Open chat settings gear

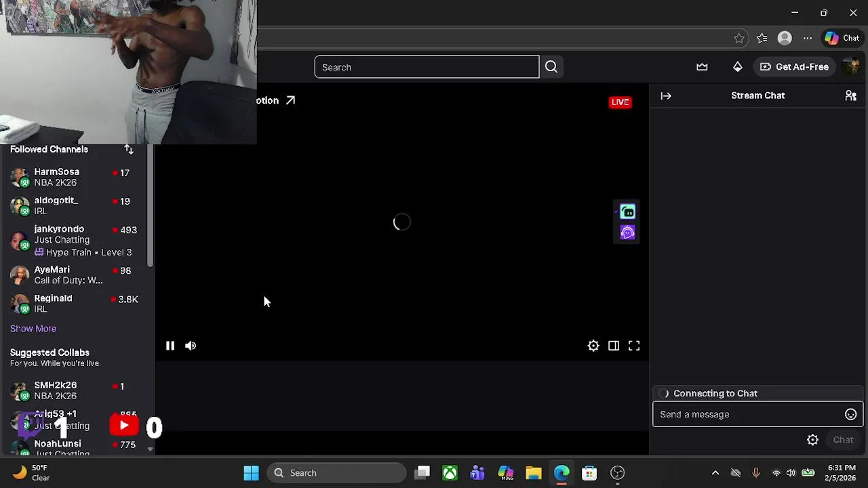pos(812,440)
